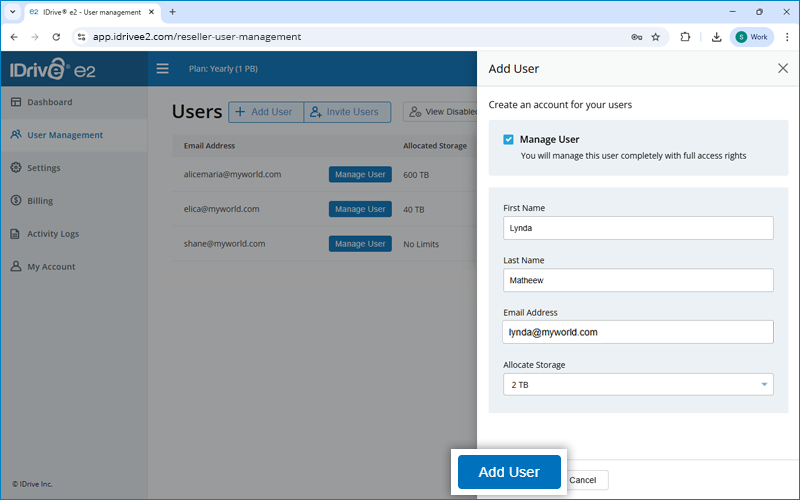
Task: Cancel the Add User form
Action: coord(582,480)
